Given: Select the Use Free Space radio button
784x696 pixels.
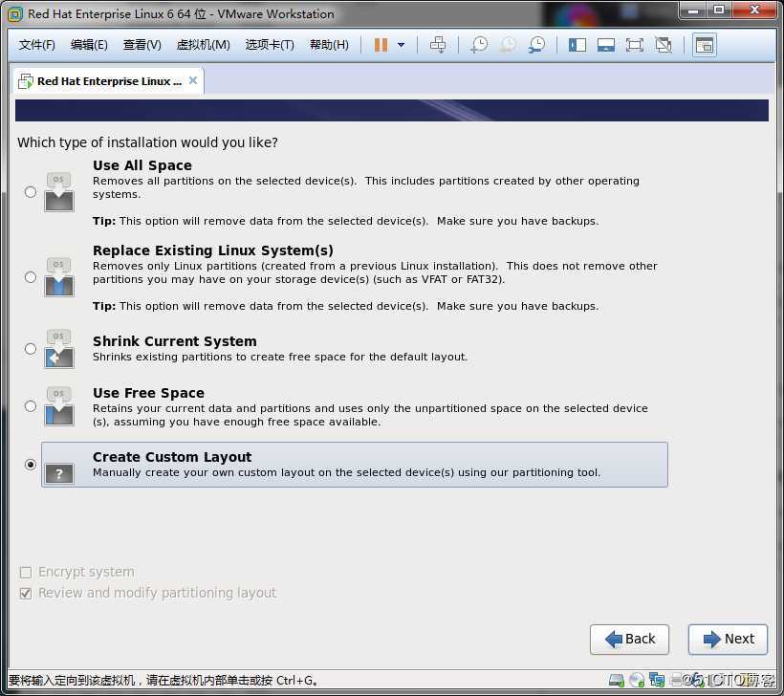Looking at the screenshot, I should click(31, 406).
